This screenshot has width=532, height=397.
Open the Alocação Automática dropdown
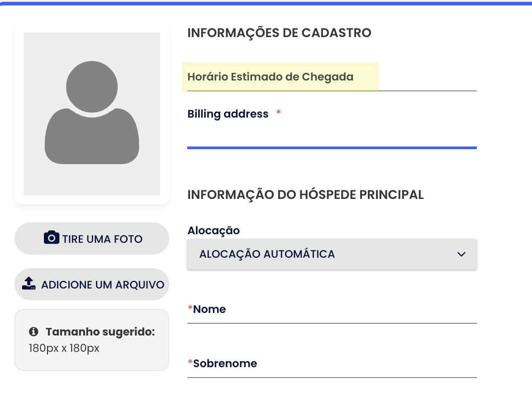pyautogui.click(x=332, y=254)
